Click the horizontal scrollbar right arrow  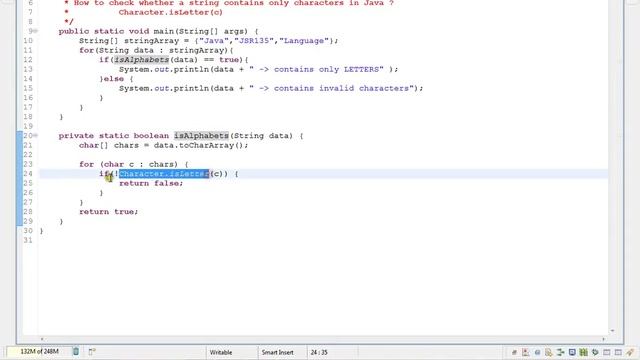[603, 339]
